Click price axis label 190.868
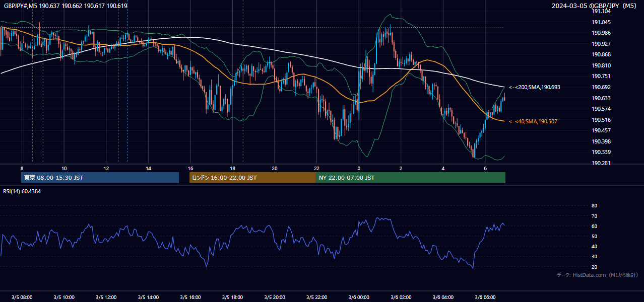 (x=601, y=54)
